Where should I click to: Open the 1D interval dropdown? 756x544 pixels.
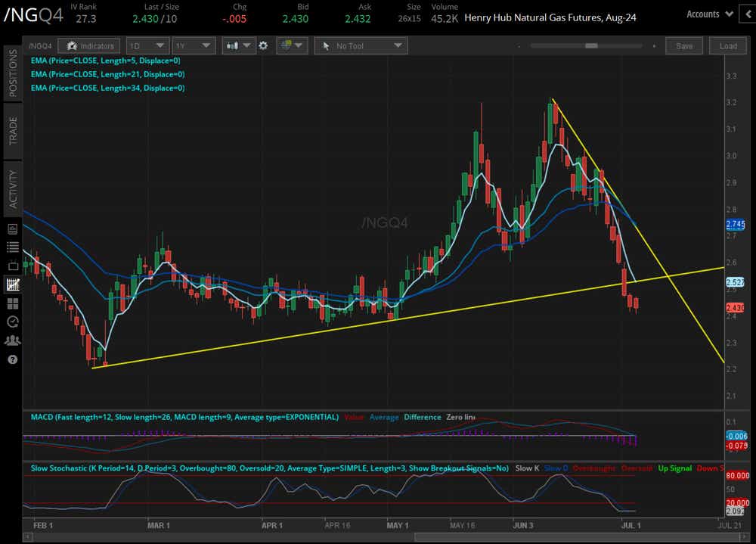147,46
